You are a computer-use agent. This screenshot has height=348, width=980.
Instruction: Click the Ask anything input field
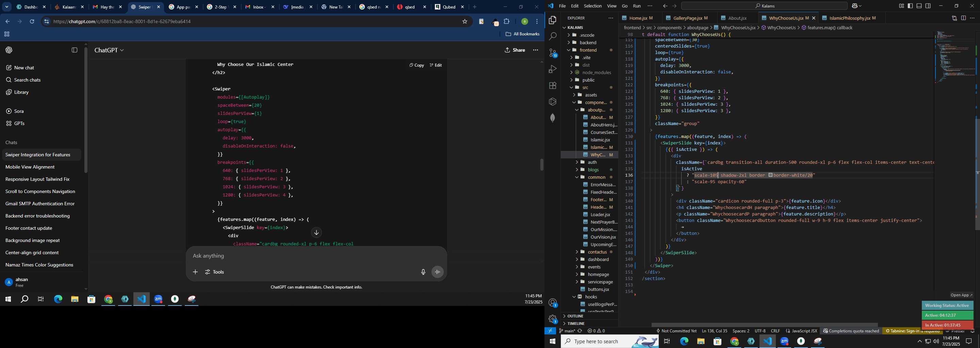pos(316,256)
